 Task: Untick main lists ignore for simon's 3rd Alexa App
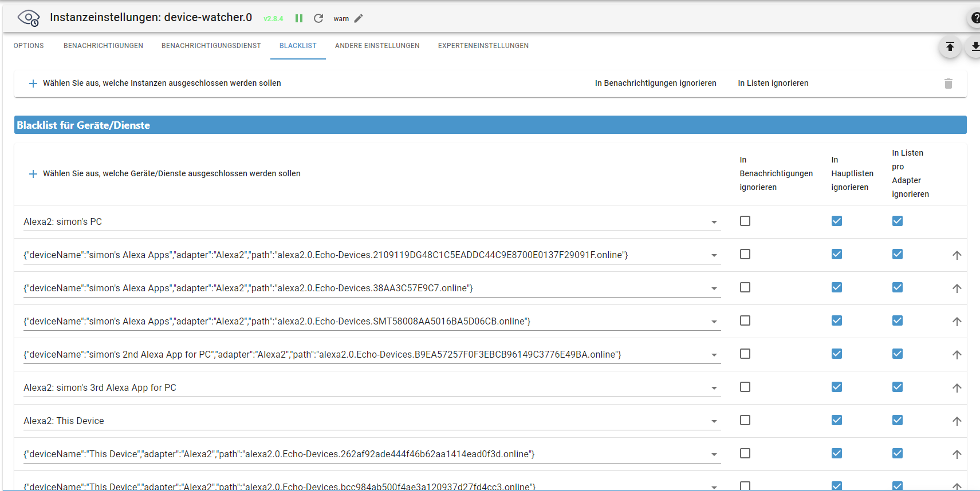coord(837,387)
